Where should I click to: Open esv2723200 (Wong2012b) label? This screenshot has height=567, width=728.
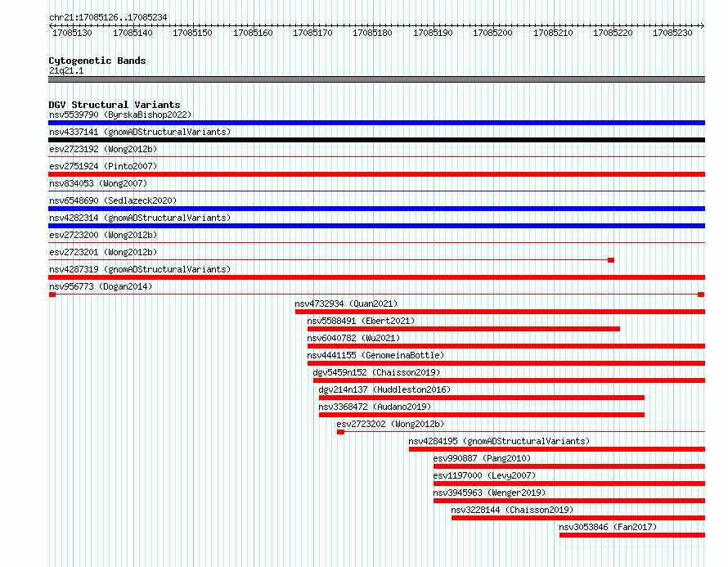point(103,235)
